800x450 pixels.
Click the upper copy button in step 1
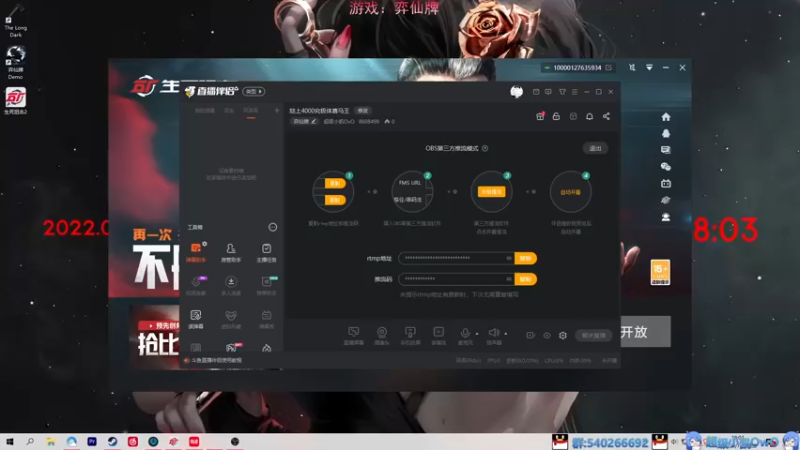[335, 184]
